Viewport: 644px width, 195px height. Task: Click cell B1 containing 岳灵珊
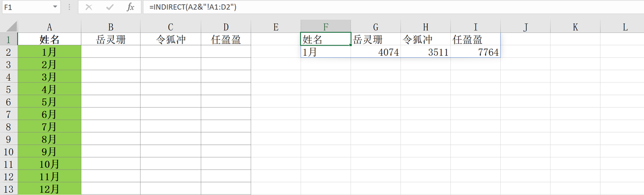tap(111, 39)
